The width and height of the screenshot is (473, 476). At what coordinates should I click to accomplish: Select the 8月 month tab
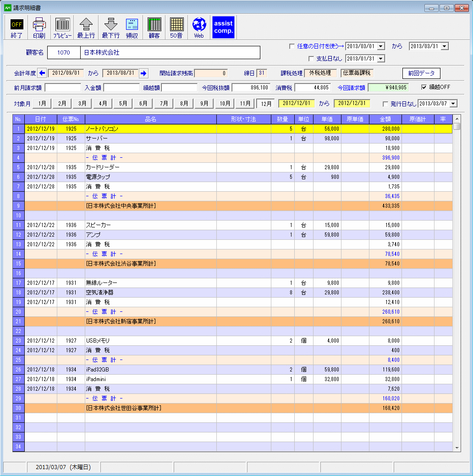[x=184, y=104]
